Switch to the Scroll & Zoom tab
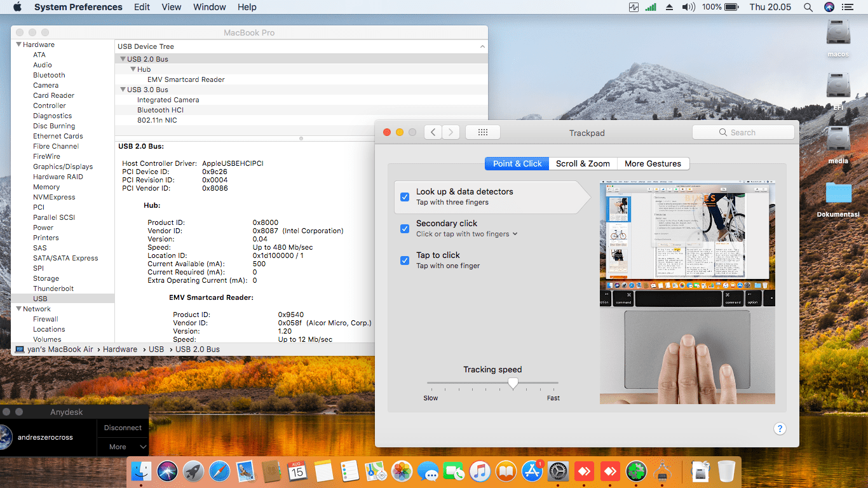 (583, 163)
